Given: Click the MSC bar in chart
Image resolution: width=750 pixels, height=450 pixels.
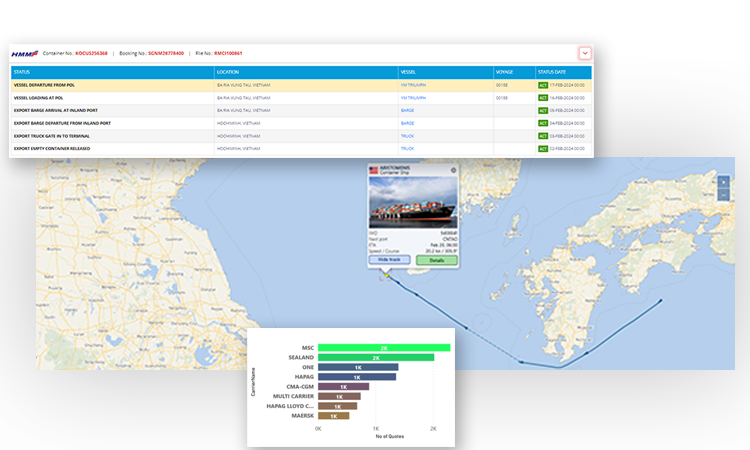Looking at the screenshot, I should [384, 348].
